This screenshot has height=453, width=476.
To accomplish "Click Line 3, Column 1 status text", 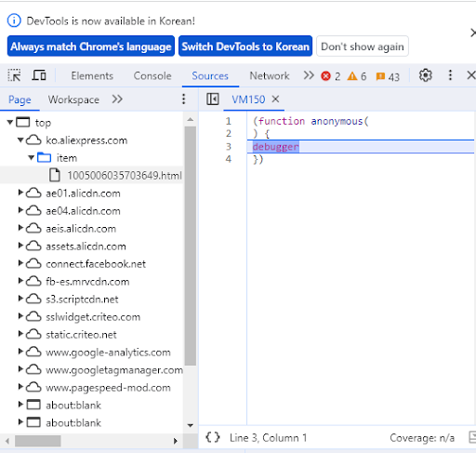I will pyautogui.click(x=269, y=438).
